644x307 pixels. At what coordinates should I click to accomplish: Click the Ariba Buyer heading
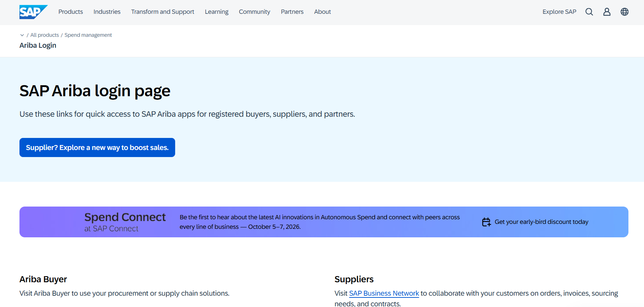tap(43, 279)
